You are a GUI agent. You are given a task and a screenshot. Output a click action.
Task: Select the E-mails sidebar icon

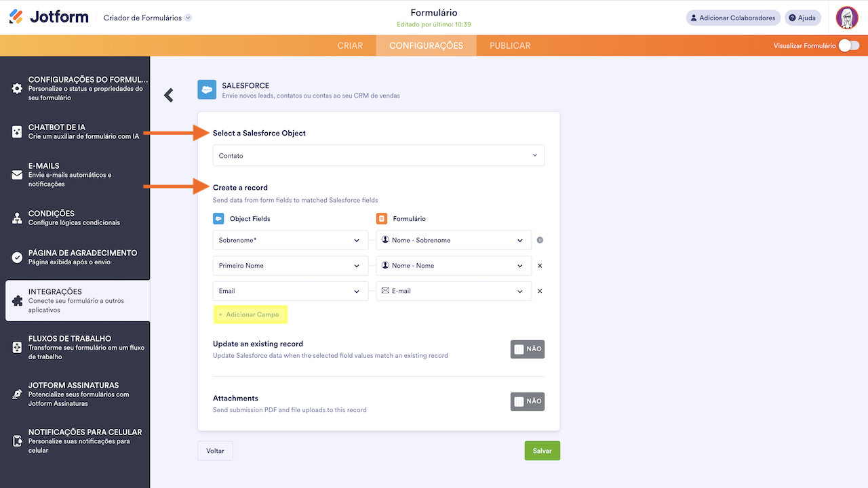(x=18, y=174)
